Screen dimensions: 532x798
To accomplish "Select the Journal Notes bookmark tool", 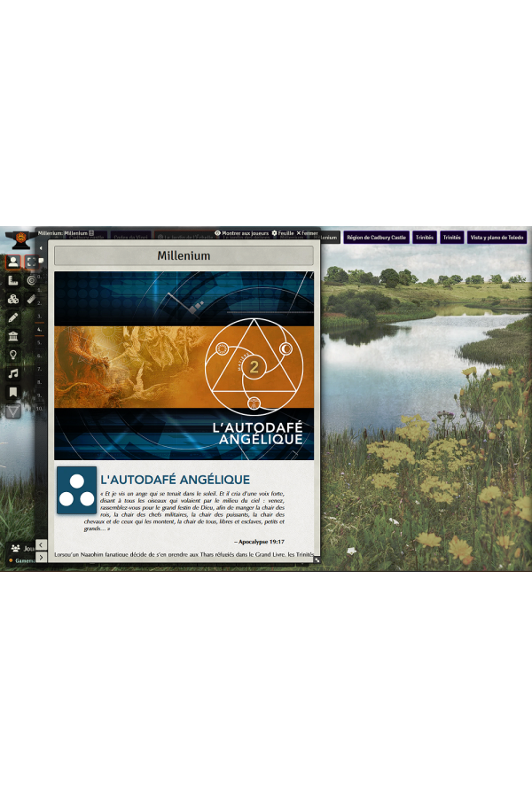I will pyautogui.click(x=13, y=392).
